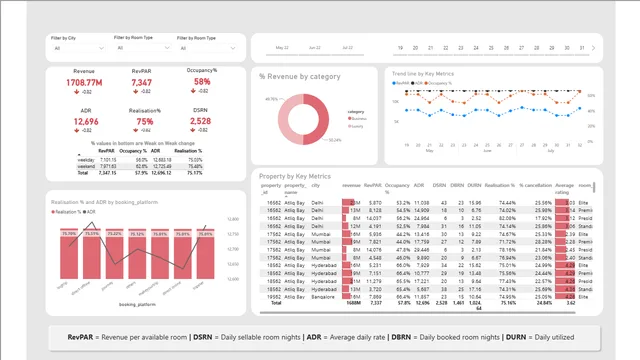Viewport: 640px width, 360px height.
Task: Click the direct online bar in platform chart
Action: (x=182, y=253)
